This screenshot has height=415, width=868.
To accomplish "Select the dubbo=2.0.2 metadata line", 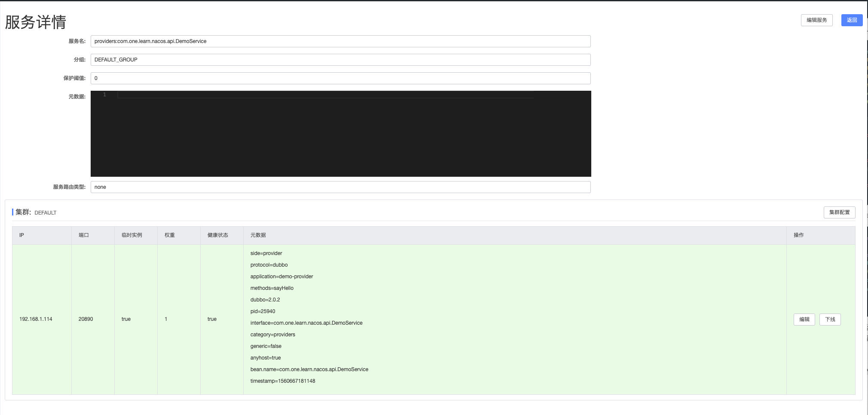I will (265, 300).
